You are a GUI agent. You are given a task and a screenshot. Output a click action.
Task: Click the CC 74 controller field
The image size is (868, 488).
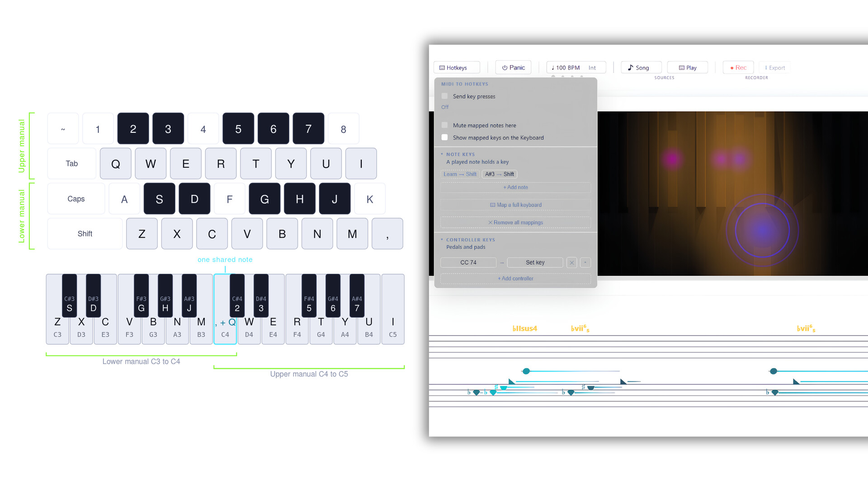click(x=468, y=263)
